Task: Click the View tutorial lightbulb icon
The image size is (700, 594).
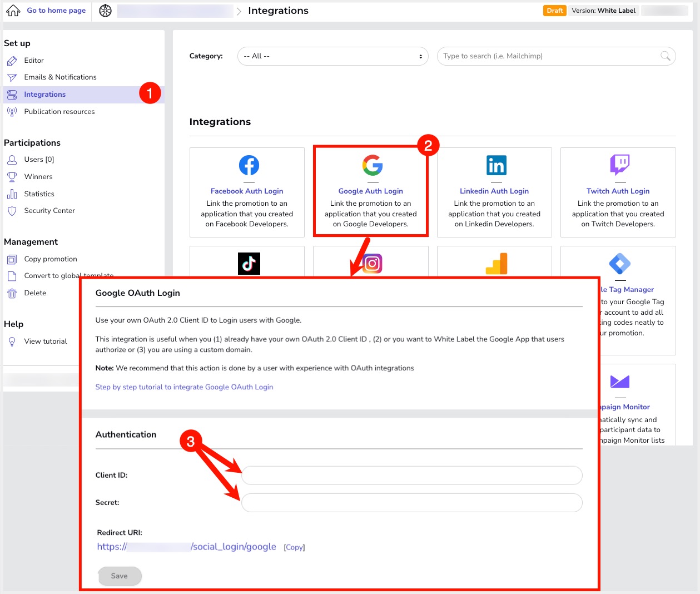Action: 12,341
